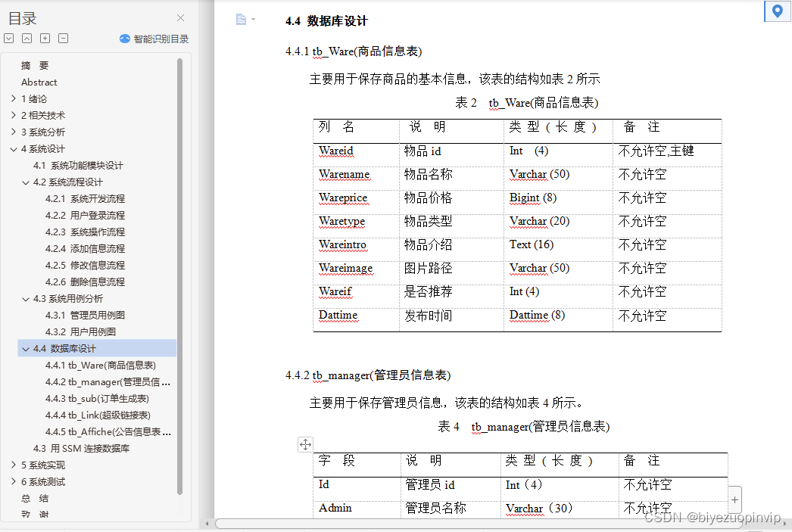Screen dimensions: 792x532
Task: Expand the 6 系统测试 outline entry
Action: pyautogui.click(x=14, y=481)
